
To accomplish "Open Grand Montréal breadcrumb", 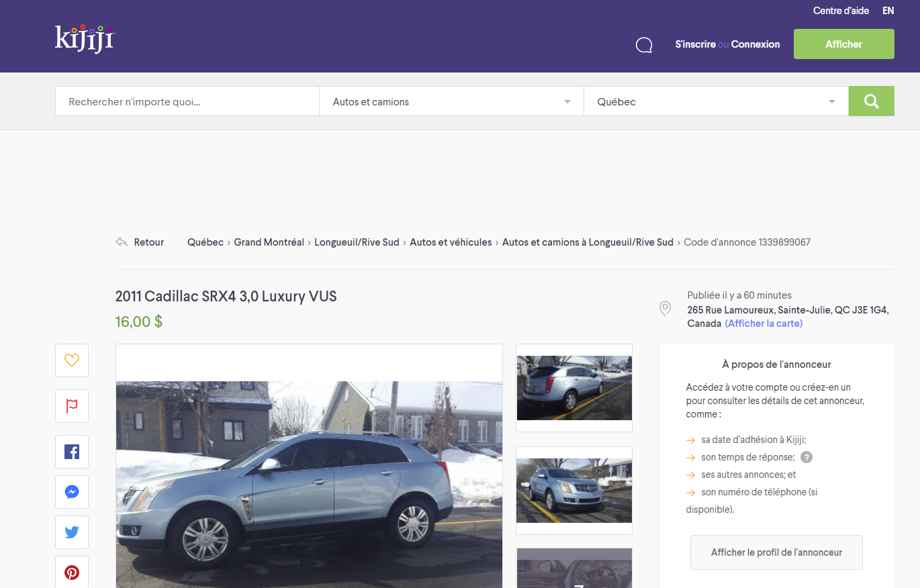I will click(x=269, y=242).
